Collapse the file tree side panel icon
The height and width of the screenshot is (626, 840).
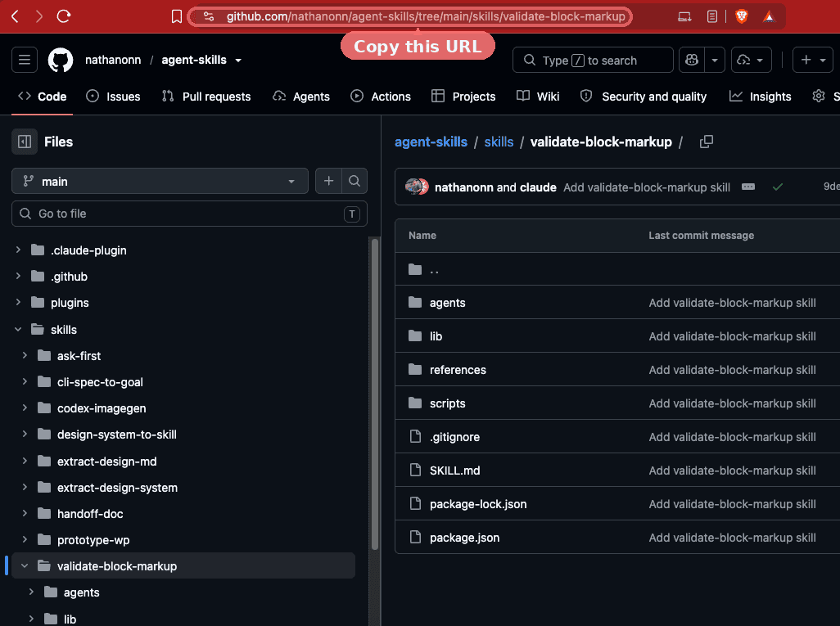coord(25,142)
